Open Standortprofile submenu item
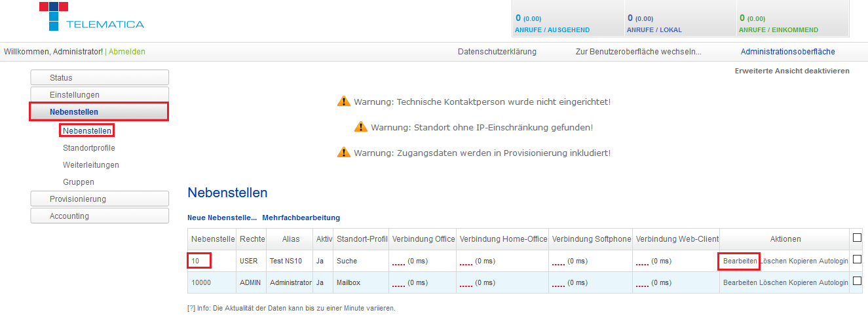868x325 pixels. coord(89,148)
